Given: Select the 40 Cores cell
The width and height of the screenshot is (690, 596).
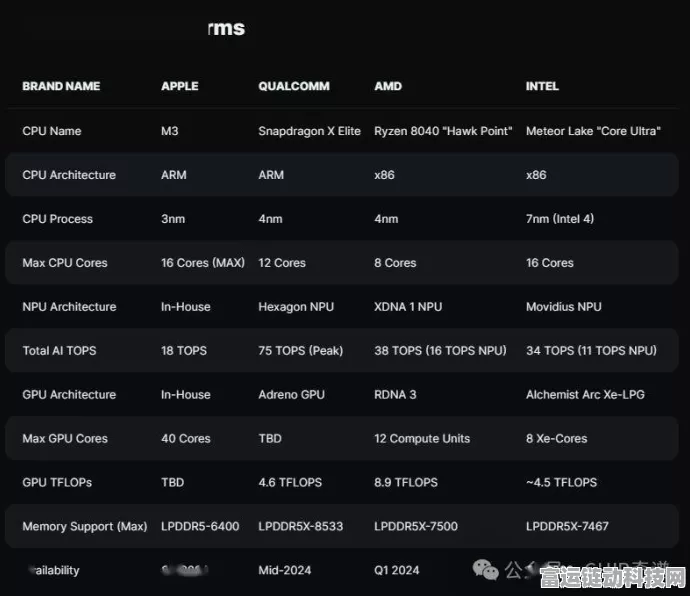Looking at the screenshot, I should [x=186, y=439].
